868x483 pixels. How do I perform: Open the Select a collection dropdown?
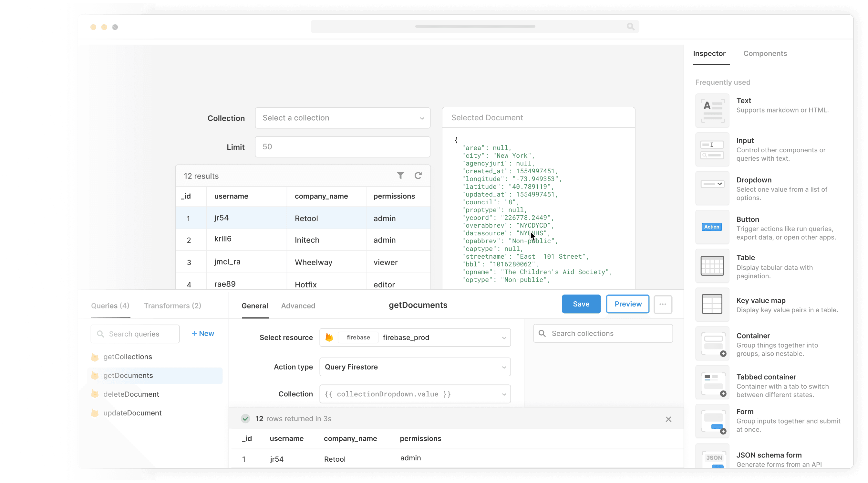click(342, 118)
